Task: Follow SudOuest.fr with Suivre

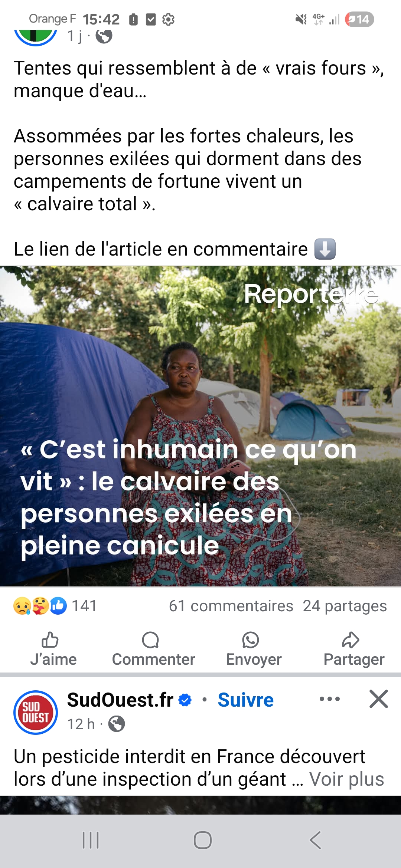Action: 245,700
